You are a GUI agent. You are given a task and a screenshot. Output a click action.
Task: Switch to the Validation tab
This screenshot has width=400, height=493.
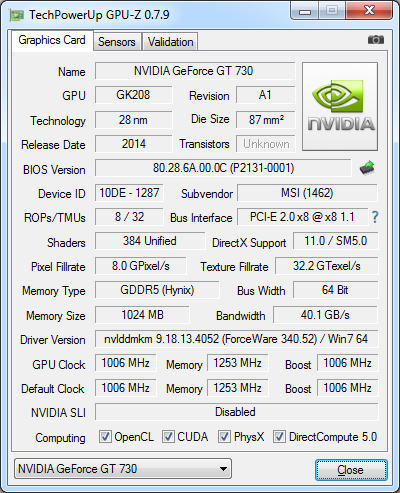170,42
